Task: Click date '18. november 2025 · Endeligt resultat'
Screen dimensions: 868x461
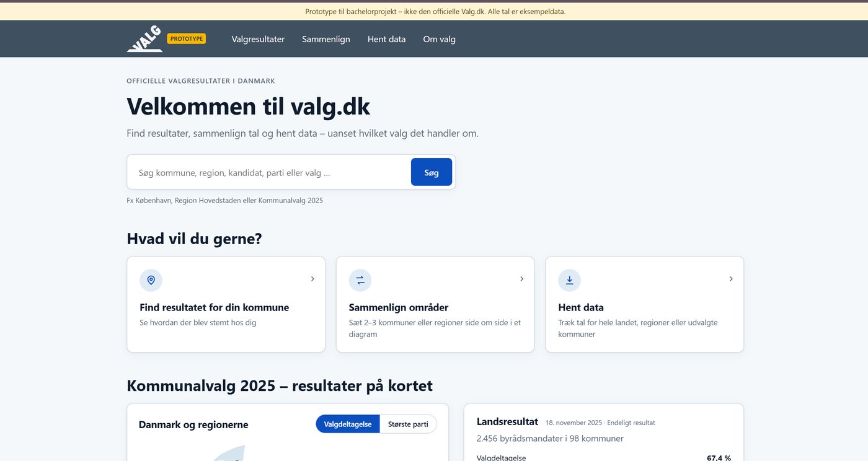Action: [x=600, y=423]
